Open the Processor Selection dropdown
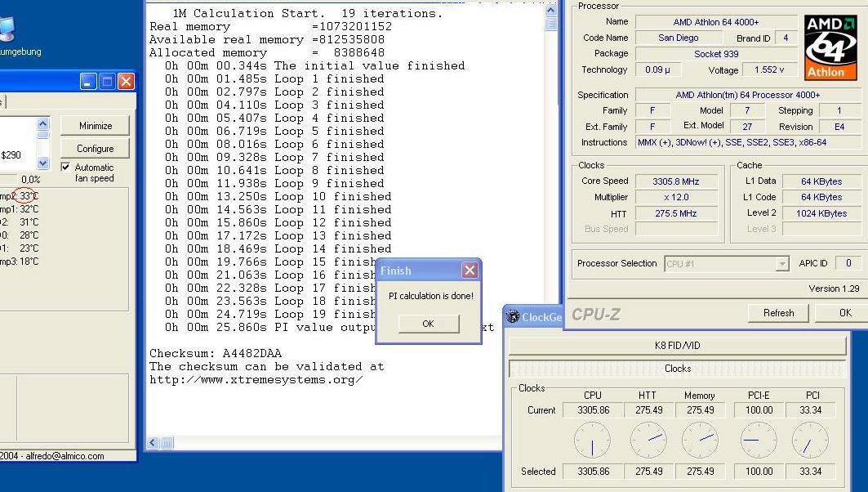This screenshot has width=868, height=492. (x=781, y=264)
